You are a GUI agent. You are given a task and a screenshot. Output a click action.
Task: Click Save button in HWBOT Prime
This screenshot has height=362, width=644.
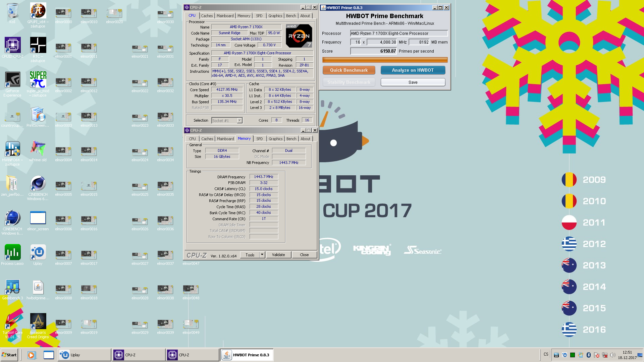click(x=413, y=82)
